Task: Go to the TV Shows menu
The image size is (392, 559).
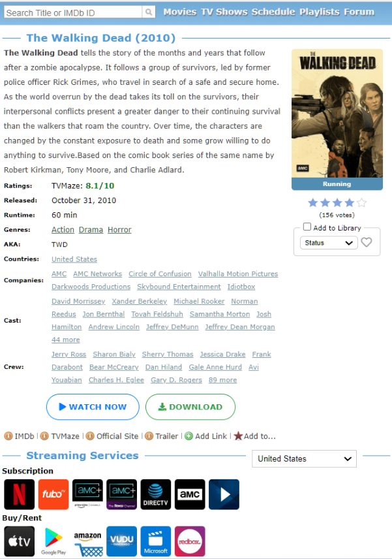Action: pos(224,12)
